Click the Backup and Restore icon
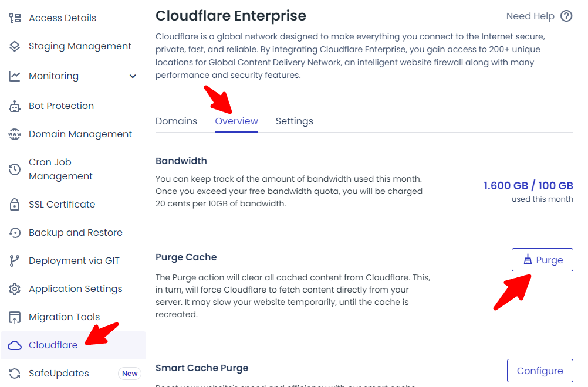588x387 pixels. pyautogui.click(x=15, y=233)
